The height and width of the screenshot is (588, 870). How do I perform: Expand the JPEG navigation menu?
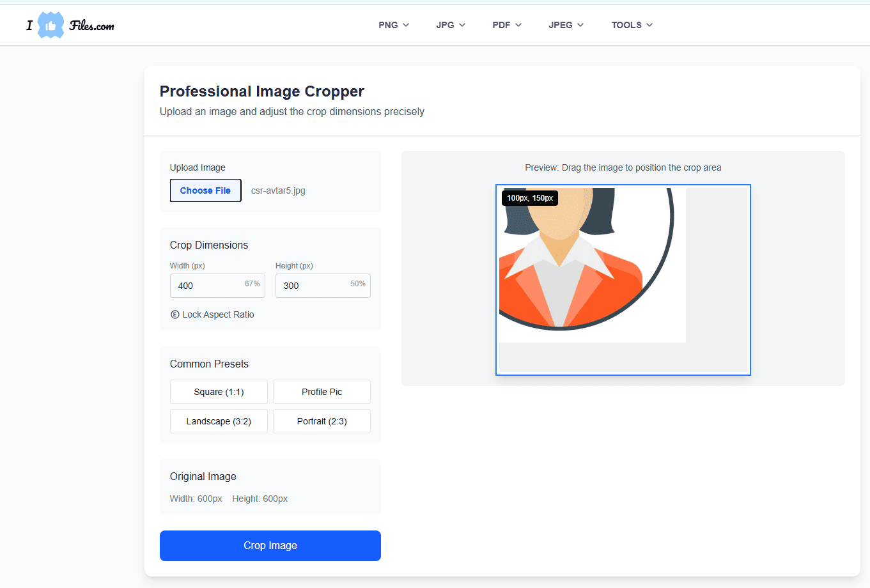[566, 25]
